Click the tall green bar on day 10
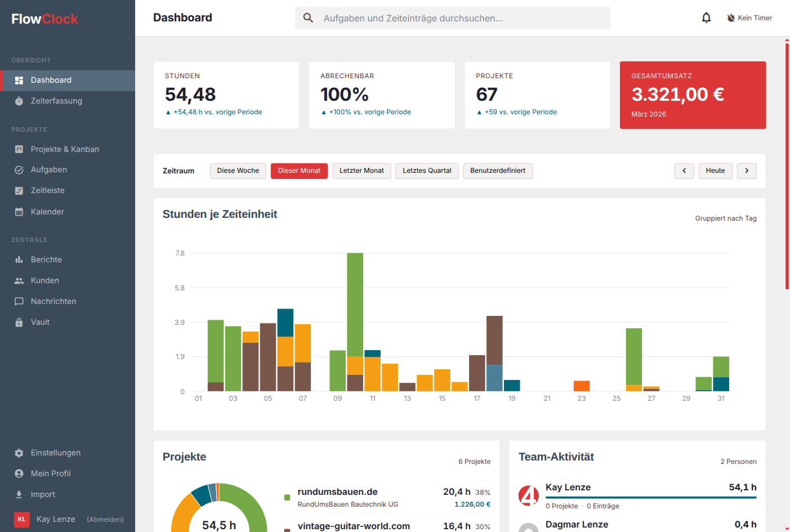Image resolution: width=790 pixels, height=532 pixels. (x=355, y=305)
